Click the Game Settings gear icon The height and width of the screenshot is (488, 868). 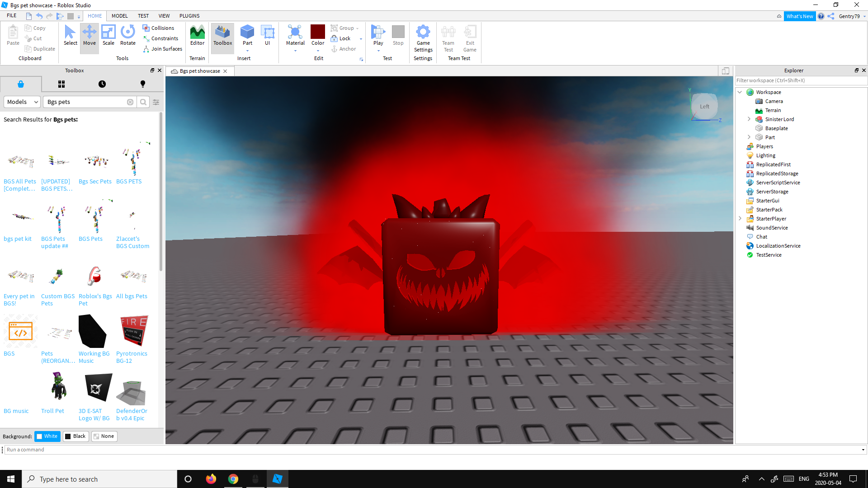pos(423,33)
